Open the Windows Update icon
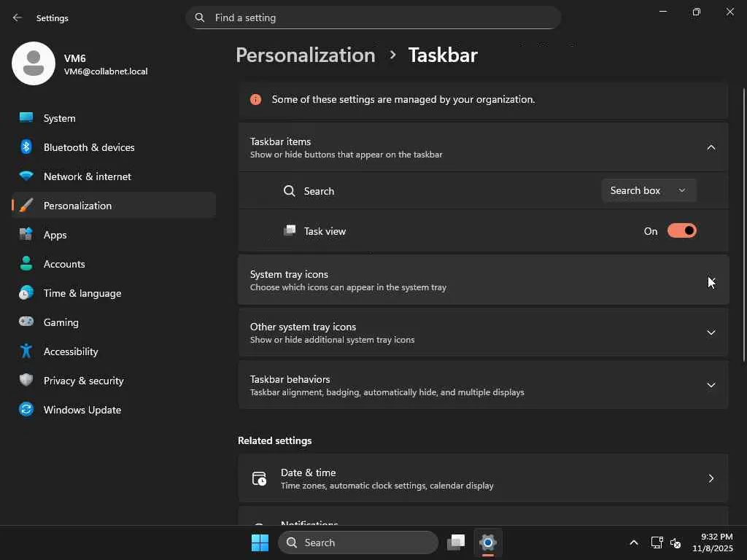Image resolution: width=747 pixels, height=560 pixels. tap(26, 410)
